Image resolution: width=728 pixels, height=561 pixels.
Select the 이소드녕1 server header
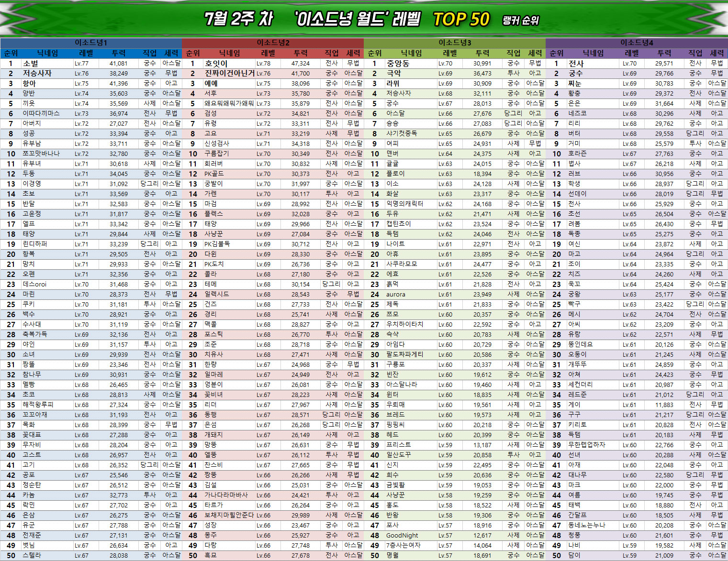coord(91,43)
